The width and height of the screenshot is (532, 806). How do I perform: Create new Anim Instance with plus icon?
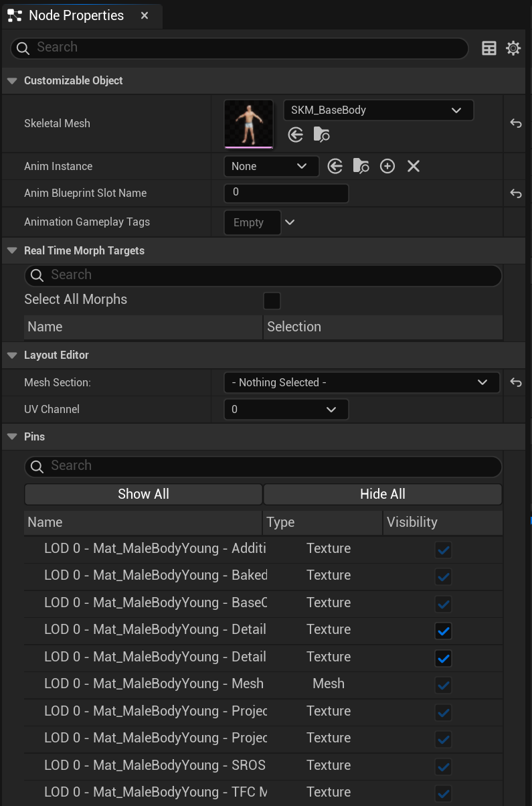pos(387,166)
